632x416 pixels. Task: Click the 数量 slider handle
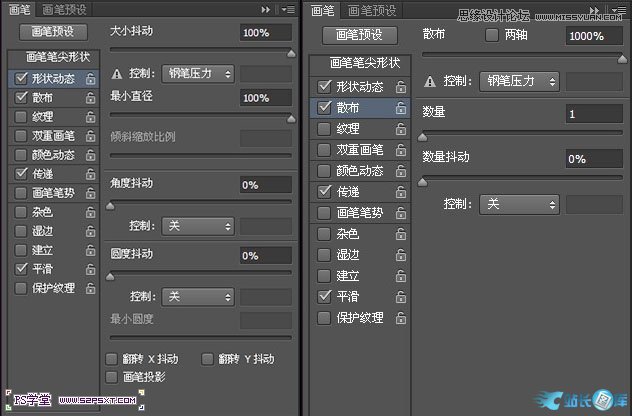(422, 137)
